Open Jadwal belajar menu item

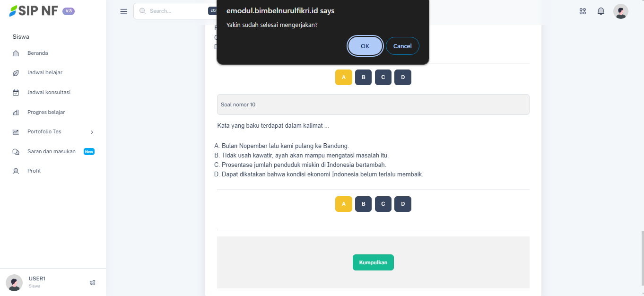(45, 73)
